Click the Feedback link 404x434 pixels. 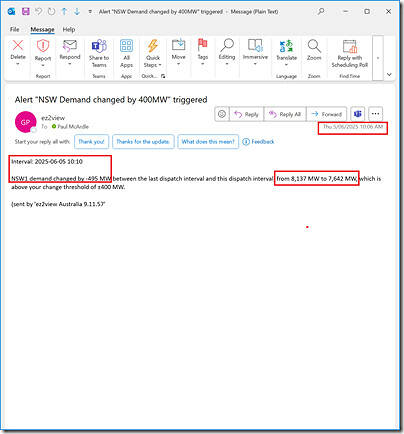(x=263, y=142)
